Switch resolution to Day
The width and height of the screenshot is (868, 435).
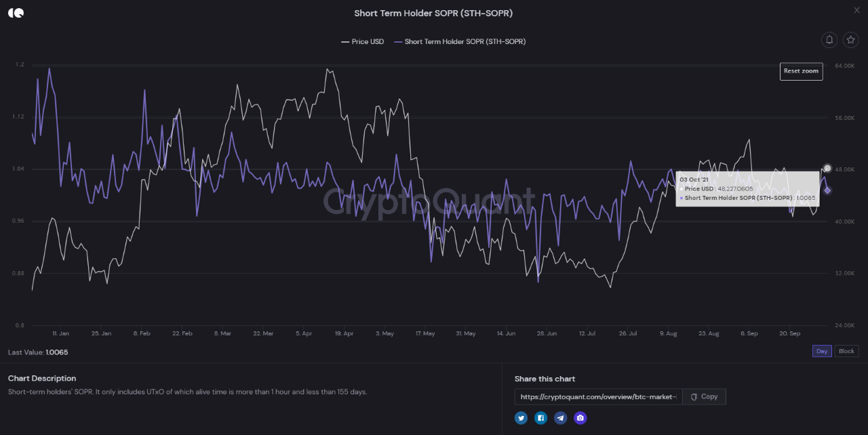click(822, 351)
